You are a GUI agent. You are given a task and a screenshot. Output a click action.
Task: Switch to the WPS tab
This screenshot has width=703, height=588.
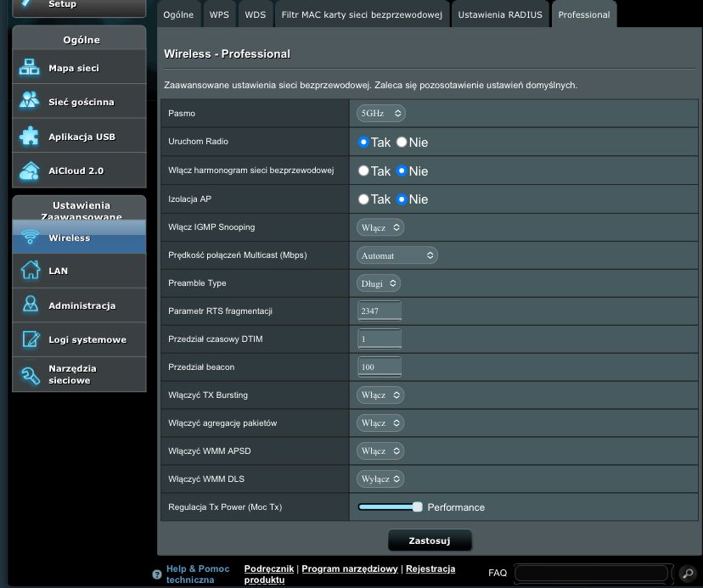click(x=219, y=14)
